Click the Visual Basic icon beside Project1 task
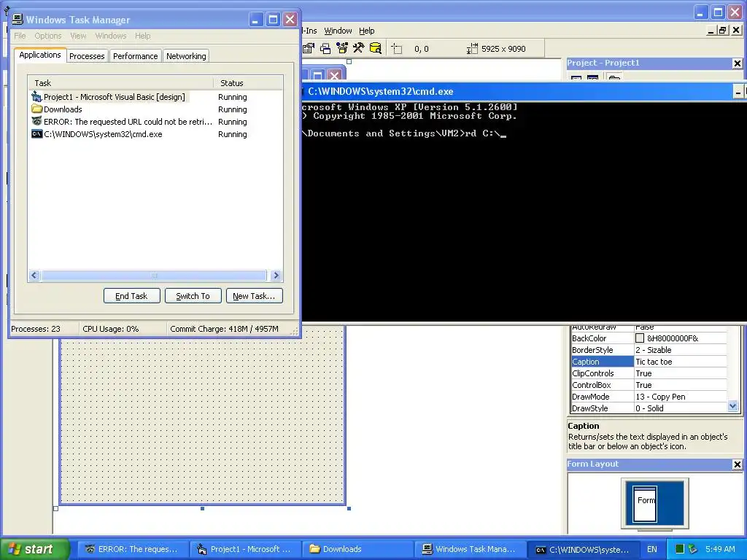 (36, 97)
